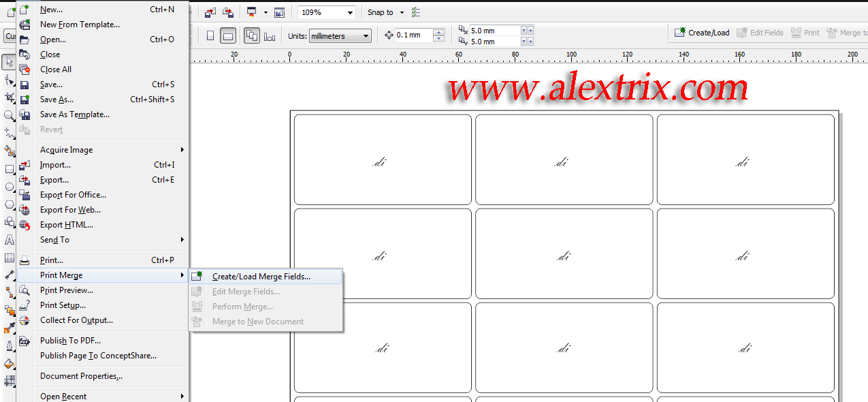This screenshot has width=868, height=402.
Task: Select the Polygon tool
Action: coord(9,204)
